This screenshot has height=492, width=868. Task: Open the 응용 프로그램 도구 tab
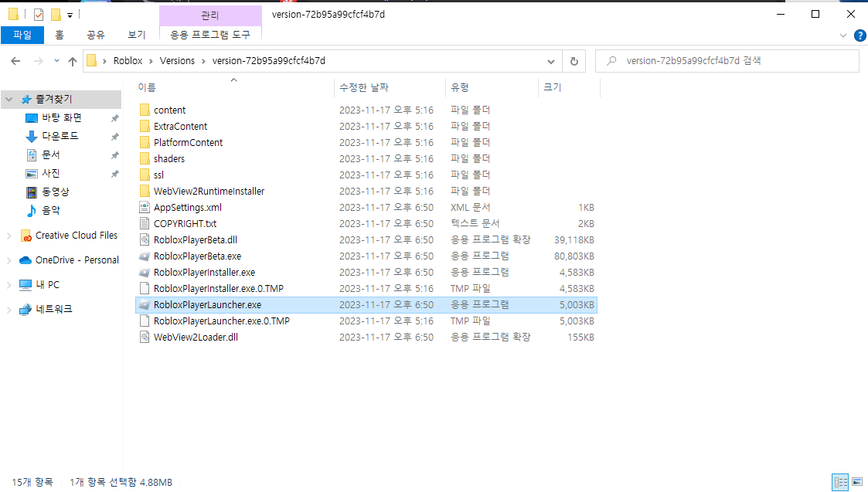[x=209, y=35]
